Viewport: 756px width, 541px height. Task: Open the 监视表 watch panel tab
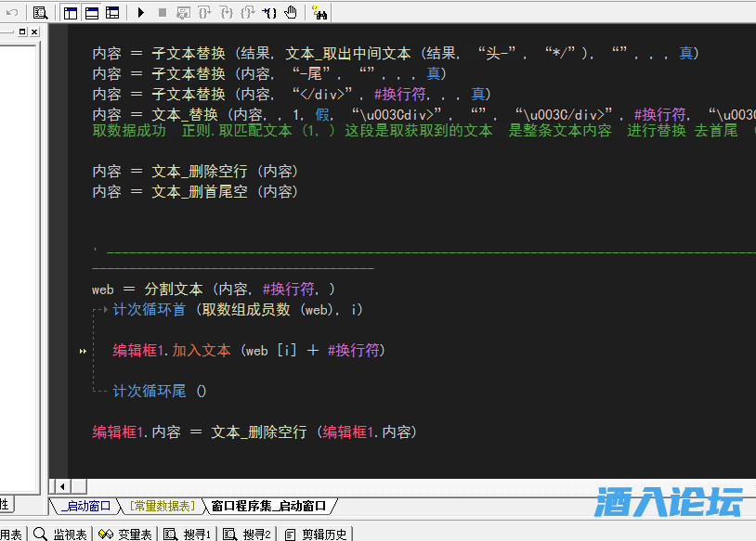[62, 534]
